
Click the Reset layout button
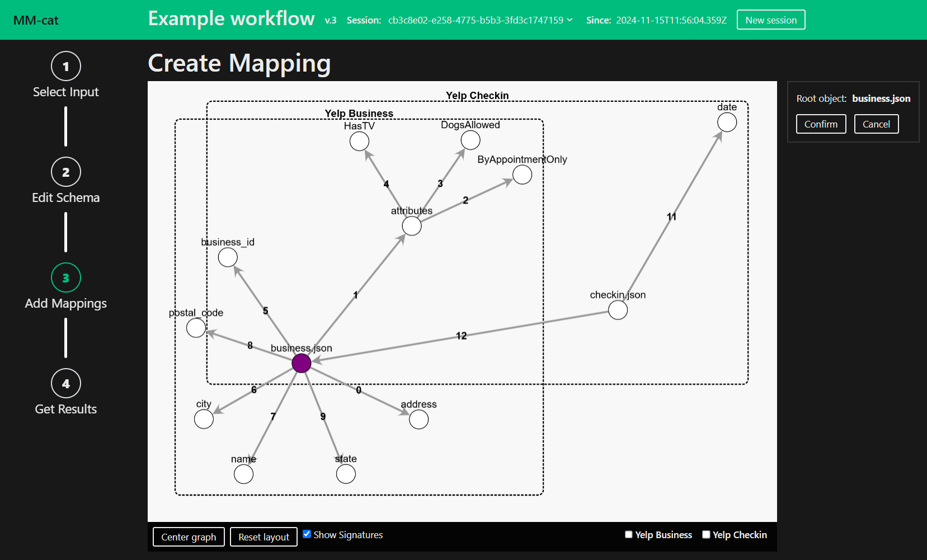(263, 537)
